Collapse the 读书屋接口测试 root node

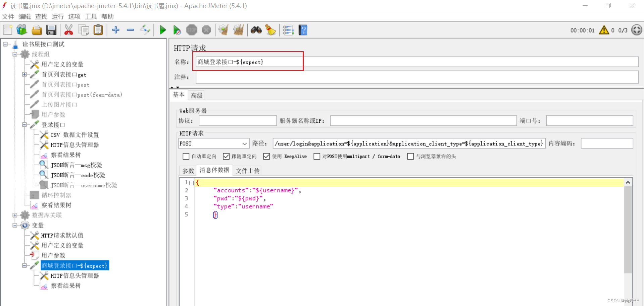(x=5, y=44)
